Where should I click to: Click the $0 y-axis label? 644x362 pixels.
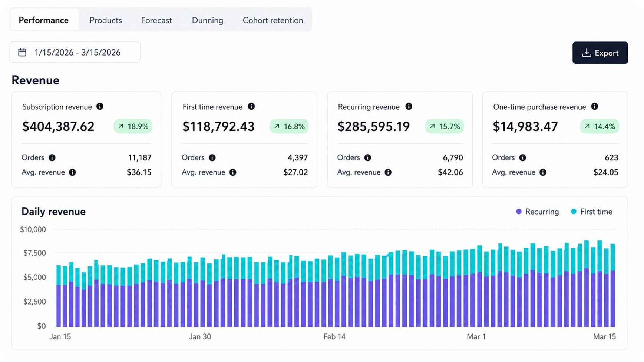coord(41,326)
